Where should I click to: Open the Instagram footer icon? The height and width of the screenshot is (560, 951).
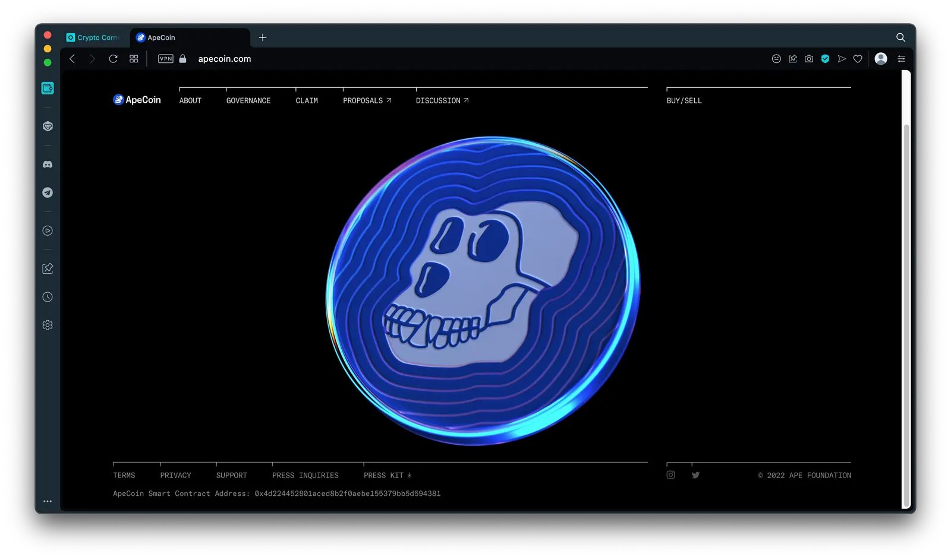click(x=670, y=474)
